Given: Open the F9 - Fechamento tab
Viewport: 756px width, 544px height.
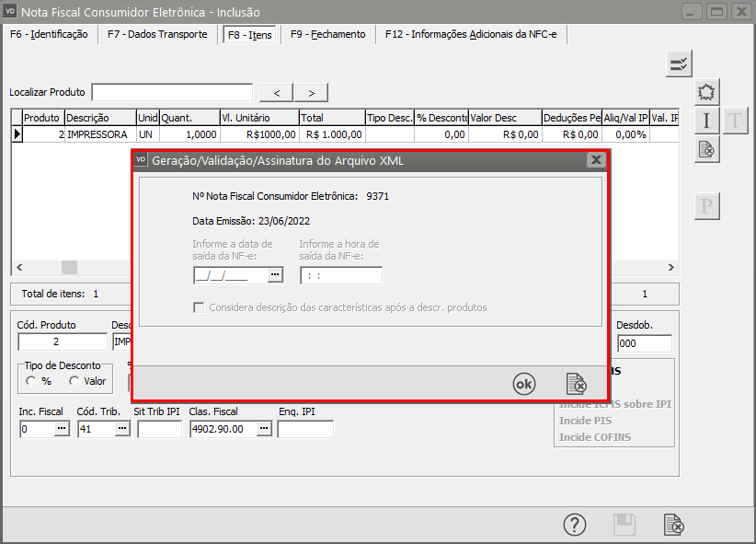Looking at the screenshot, I should click(x=327, y=34).
